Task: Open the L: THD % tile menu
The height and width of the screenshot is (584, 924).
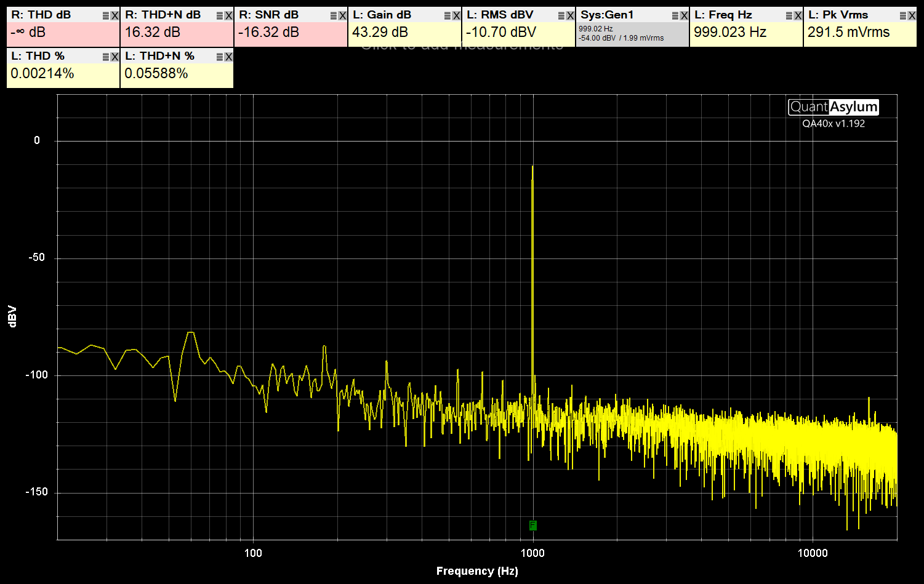Action: click(106, 57)
